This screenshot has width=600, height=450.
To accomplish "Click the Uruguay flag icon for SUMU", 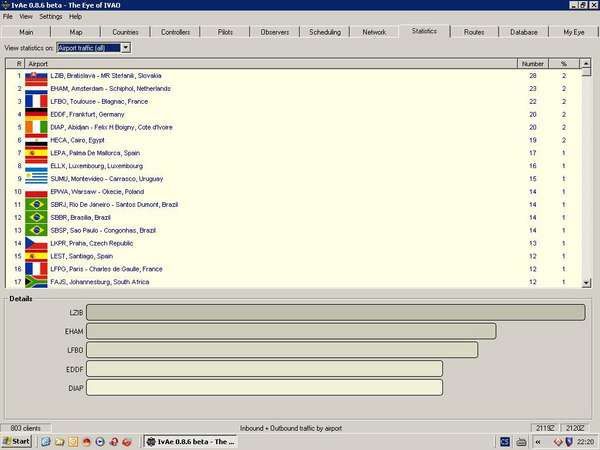I will click(x=36, y=178).
